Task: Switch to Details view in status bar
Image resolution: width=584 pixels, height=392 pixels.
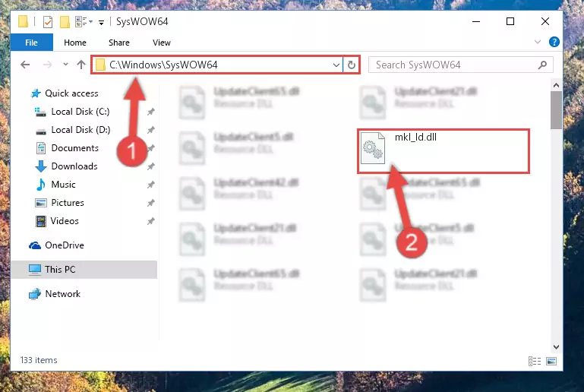Action: point(535,361)
